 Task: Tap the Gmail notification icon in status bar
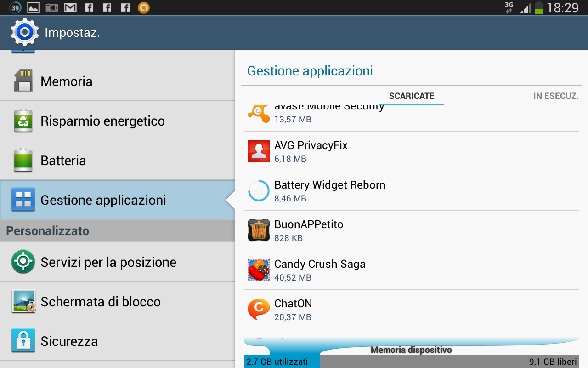[70, 8]
